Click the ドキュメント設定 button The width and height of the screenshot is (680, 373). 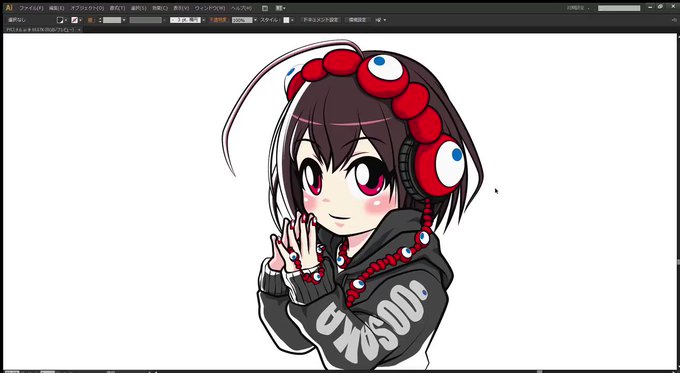coord(320,20)
